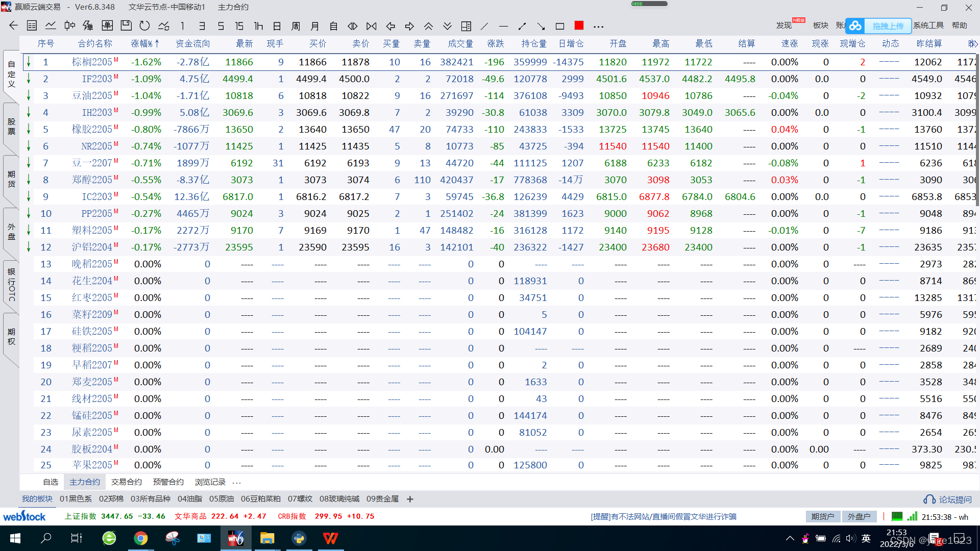
Task: Select the diagonal line drawing tool
Action: click(x=485, y=26)
